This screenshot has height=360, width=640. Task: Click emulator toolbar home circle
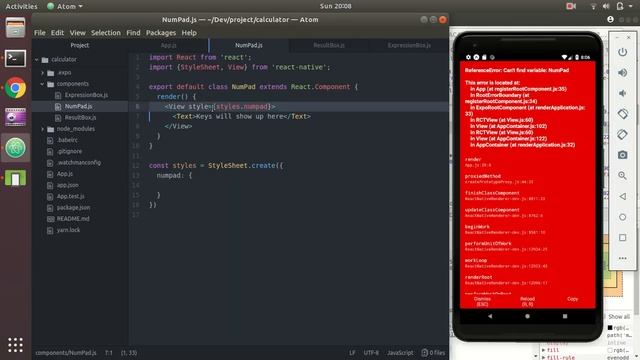click(622, 217)
